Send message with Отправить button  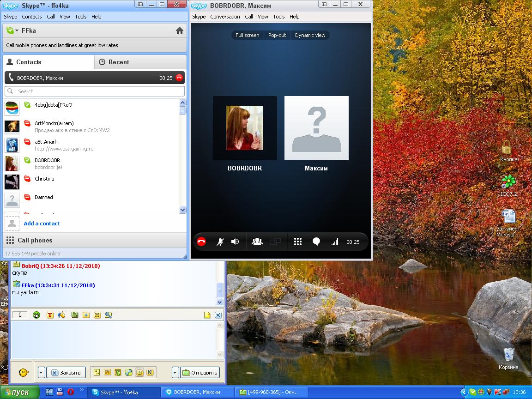click(200, 372)
